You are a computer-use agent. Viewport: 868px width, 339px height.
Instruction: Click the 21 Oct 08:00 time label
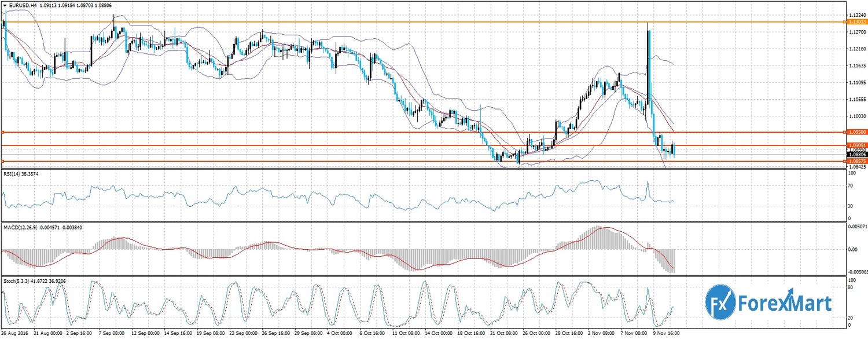coord(503,334)
